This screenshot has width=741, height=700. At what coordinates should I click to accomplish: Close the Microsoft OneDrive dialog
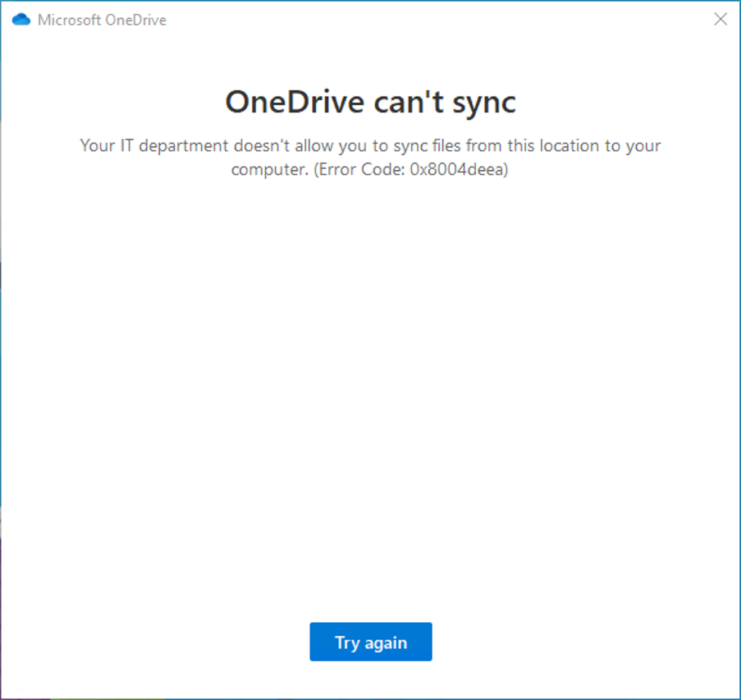point(720,20)
